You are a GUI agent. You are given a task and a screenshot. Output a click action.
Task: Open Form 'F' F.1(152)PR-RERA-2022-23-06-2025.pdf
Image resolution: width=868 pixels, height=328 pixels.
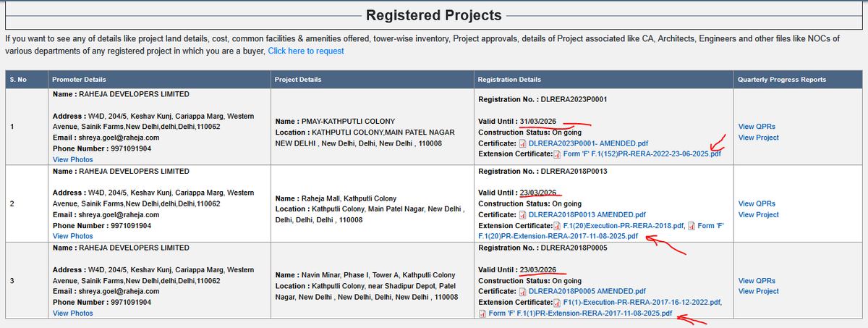click(x=642, y=154)
